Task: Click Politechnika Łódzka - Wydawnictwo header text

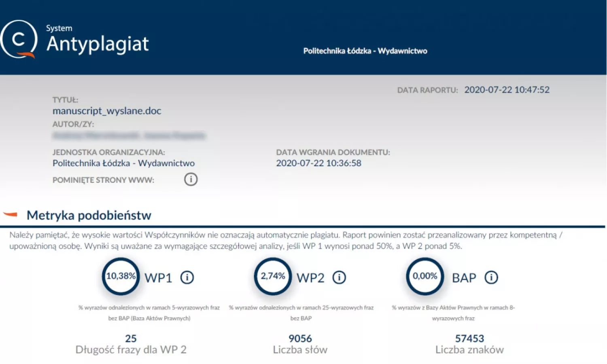Action: point(365,51)
